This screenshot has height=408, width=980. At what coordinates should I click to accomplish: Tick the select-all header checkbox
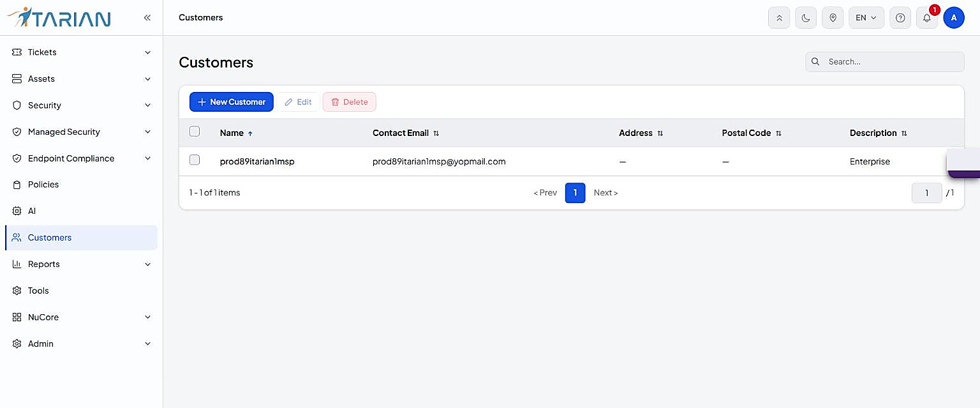tap(195, 132)
